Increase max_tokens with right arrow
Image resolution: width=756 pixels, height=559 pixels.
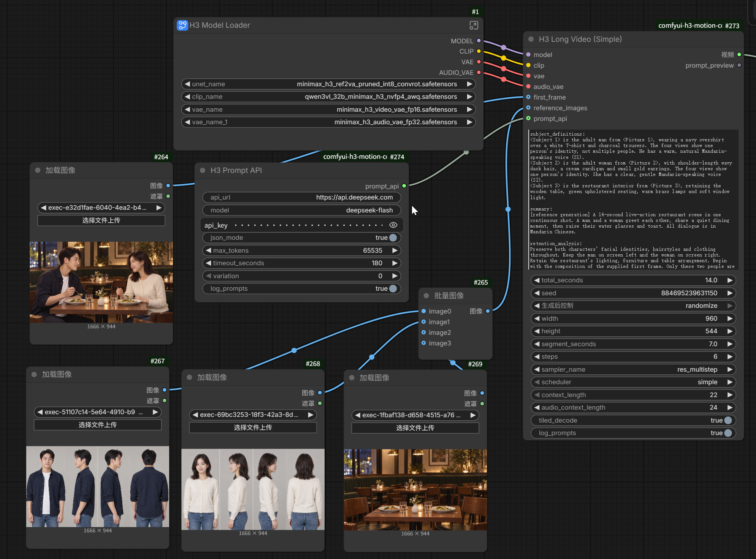pyautogui.click(x=395, y=250)
